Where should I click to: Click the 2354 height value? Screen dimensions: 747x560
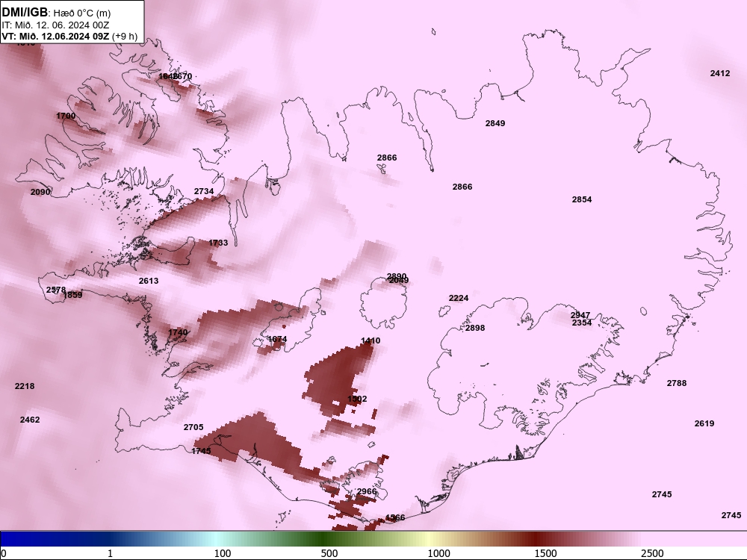click(582, 323)
